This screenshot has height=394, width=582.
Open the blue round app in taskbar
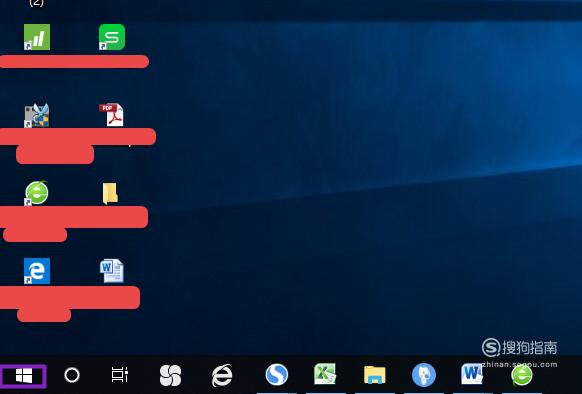click(424, 375)
